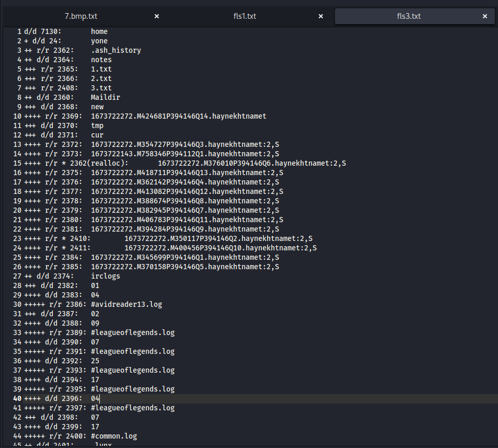Click the #leagueoflegends.log entry on line 33

(132, 332)
